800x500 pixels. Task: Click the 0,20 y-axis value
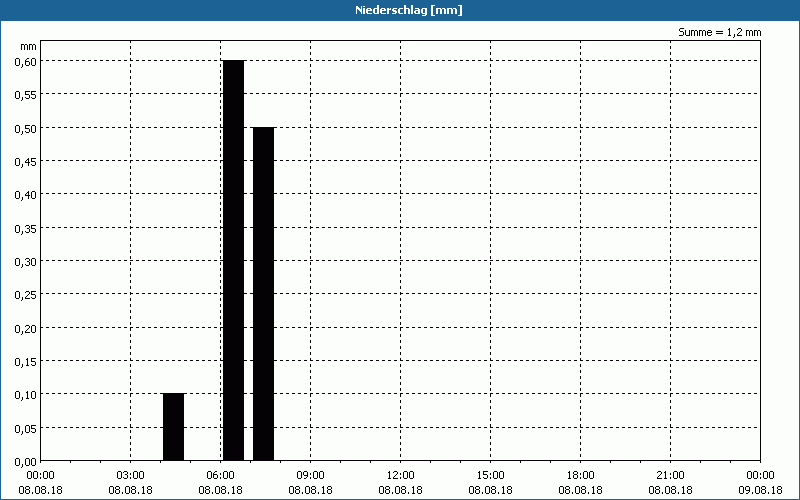[26, 328]
